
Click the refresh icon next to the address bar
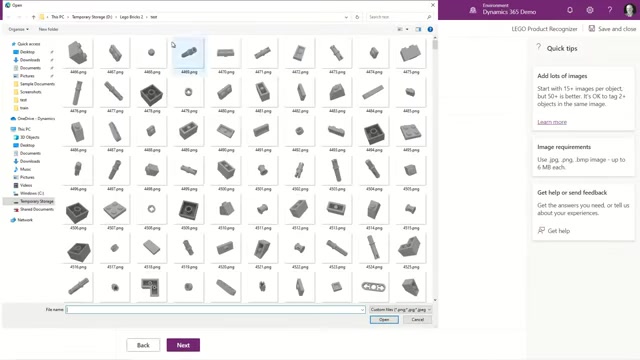(357, 17)
